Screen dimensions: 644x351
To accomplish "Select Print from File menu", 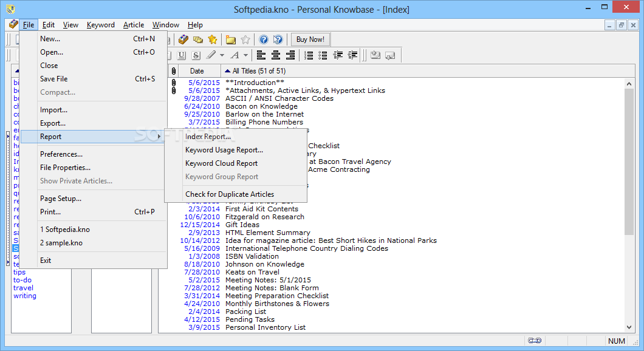I will pyautogui.click(x=93, y=212).
